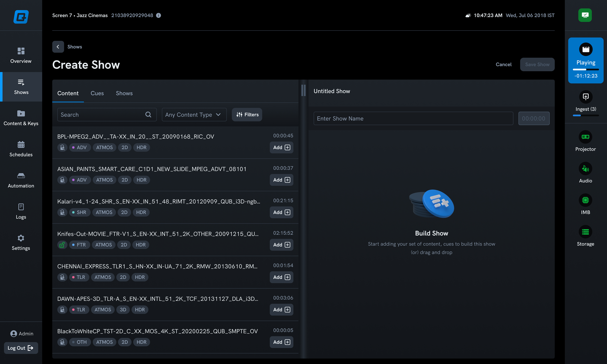Click the info icon next to the serial number
The height and width of the screenshot is (364, 607).
click(158, 15)
